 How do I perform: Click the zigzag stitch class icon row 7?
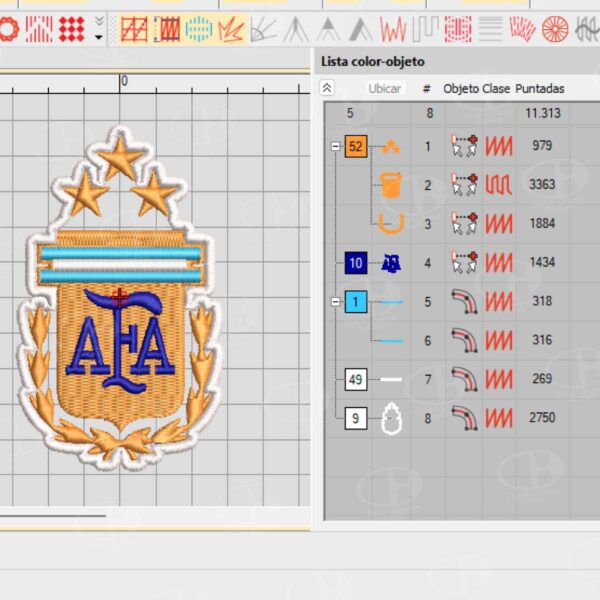point(499,379)
